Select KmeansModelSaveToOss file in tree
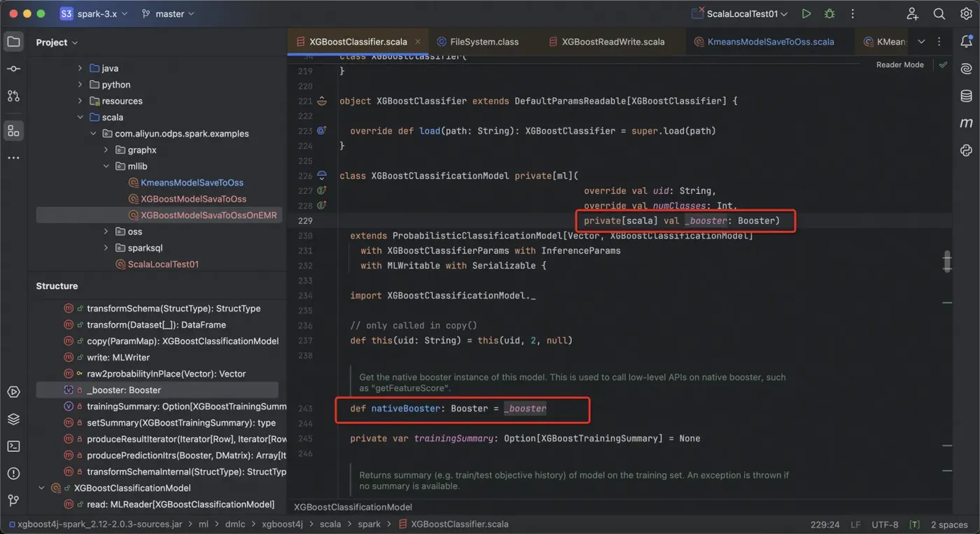The height and width of the screenshot is (534, 980). 192,183
